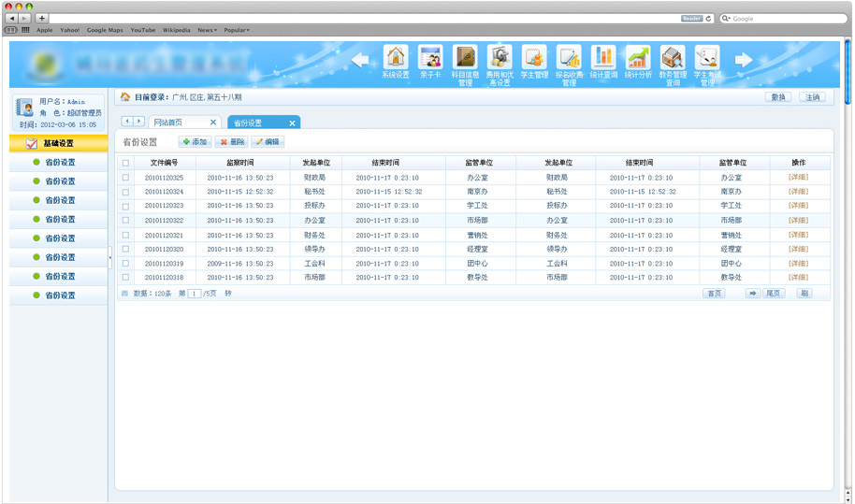The width and height of the screenshot is (855, 504).
Task: Close the 省份设置 tab
Action: [292, 123]
